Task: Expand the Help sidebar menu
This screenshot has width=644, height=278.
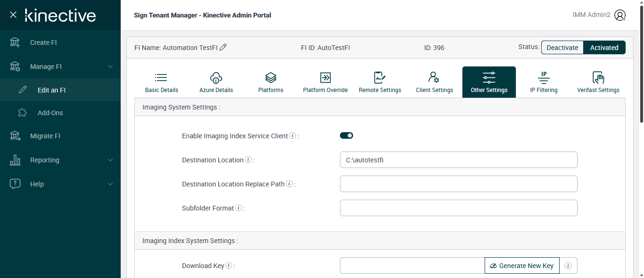Action: (x=110, y=184)
